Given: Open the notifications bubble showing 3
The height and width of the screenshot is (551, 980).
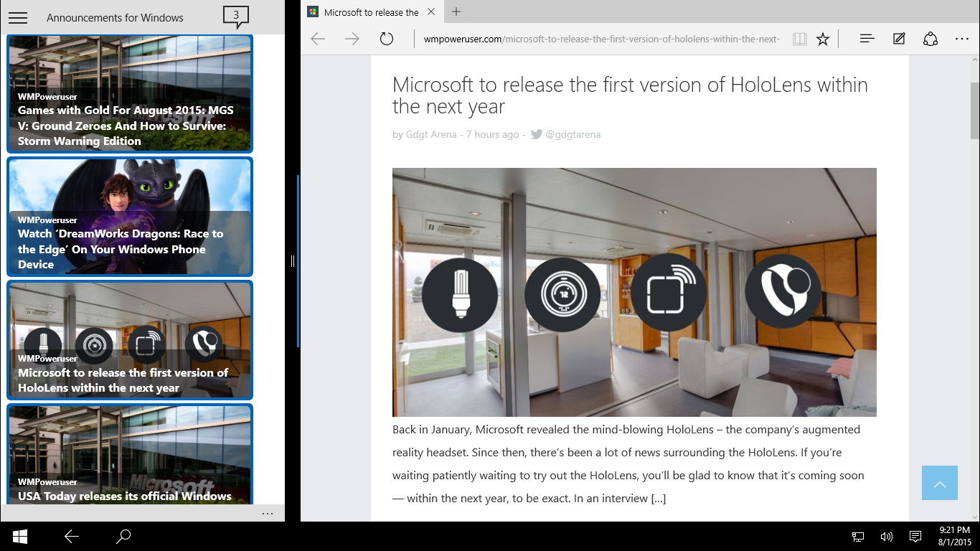Looking at the screenshot, I should click(236, 17).
